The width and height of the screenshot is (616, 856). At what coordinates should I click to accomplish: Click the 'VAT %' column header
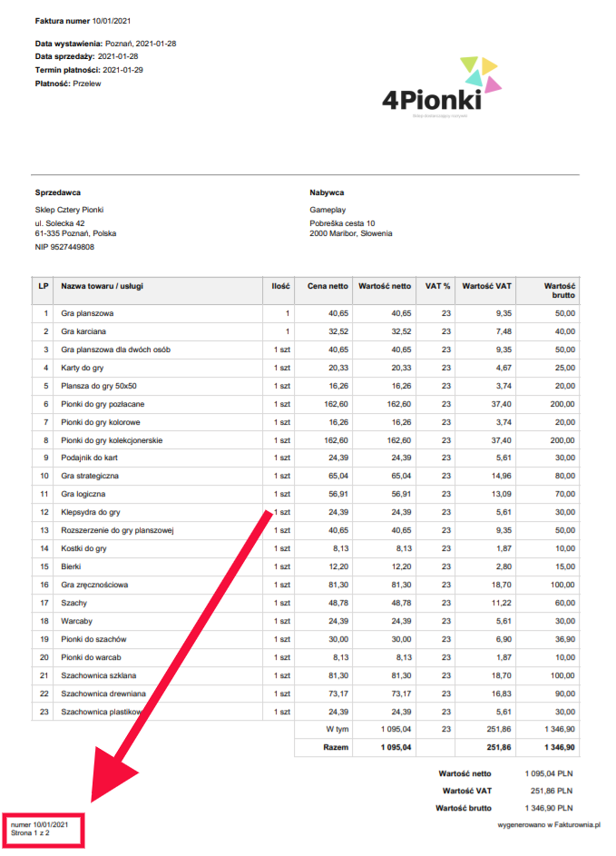(x=437, y=286)
